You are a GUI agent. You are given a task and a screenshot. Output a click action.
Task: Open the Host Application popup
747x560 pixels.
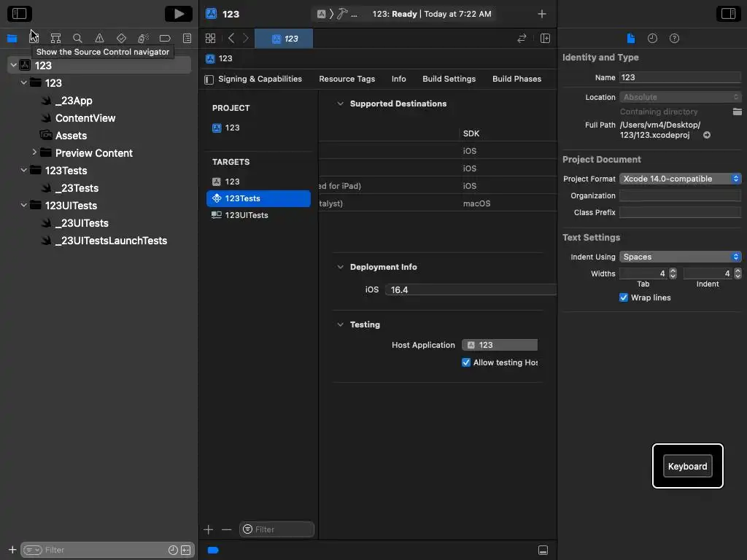500,345
